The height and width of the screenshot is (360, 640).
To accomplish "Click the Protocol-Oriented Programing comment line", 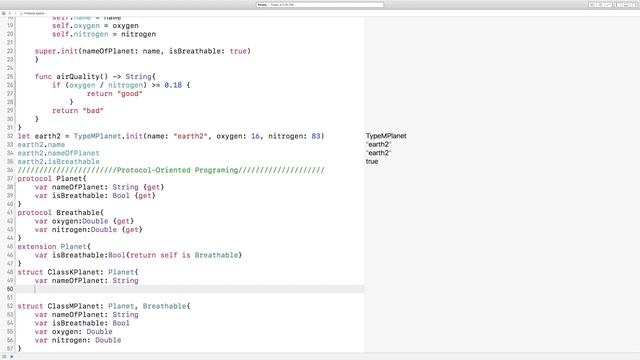I will 171,170.
